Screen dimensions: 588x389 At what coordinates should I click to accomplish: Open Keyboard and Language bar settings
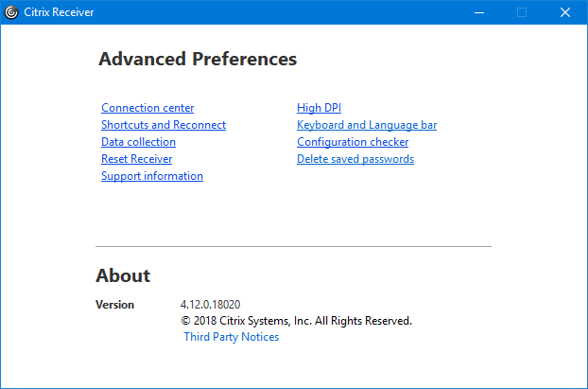pyautogui.click(x=367, y=125)
